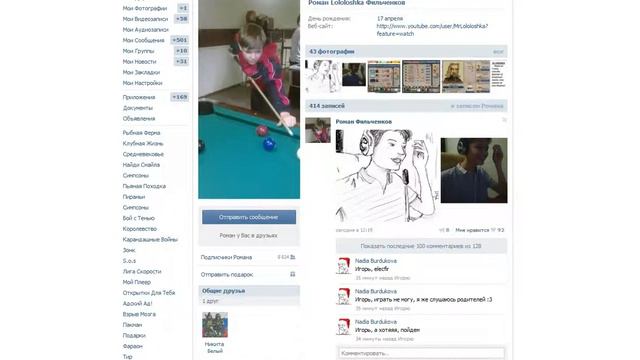The height and width of the screenshot is (360, 640).
Task: Open Фараон app link
Action: click(133, 346)
